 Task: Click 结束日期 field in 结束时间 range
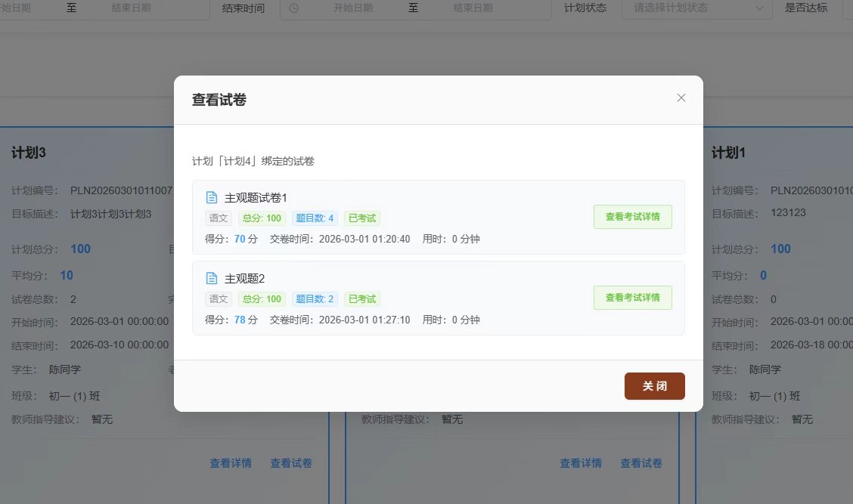pos(473,8)
